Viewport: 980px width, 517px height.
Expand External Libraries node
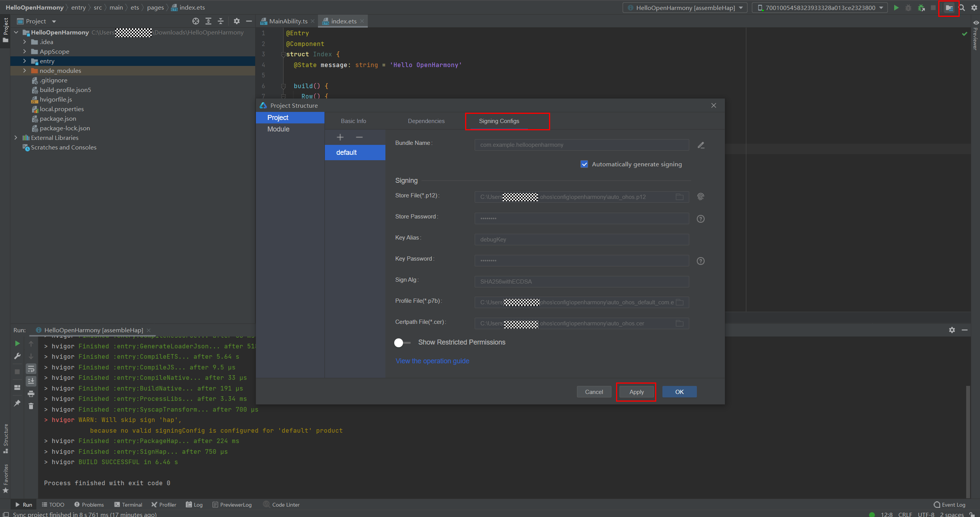click(16, 138)
